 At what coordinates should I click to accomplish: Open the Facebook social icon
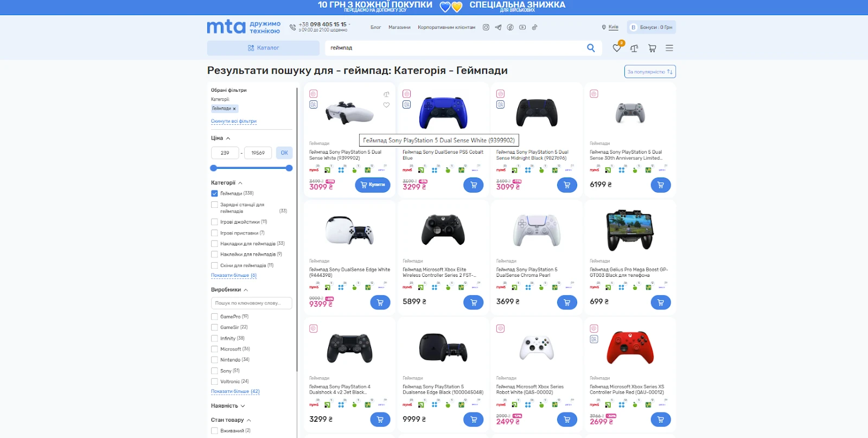click(x=510, y=27)
